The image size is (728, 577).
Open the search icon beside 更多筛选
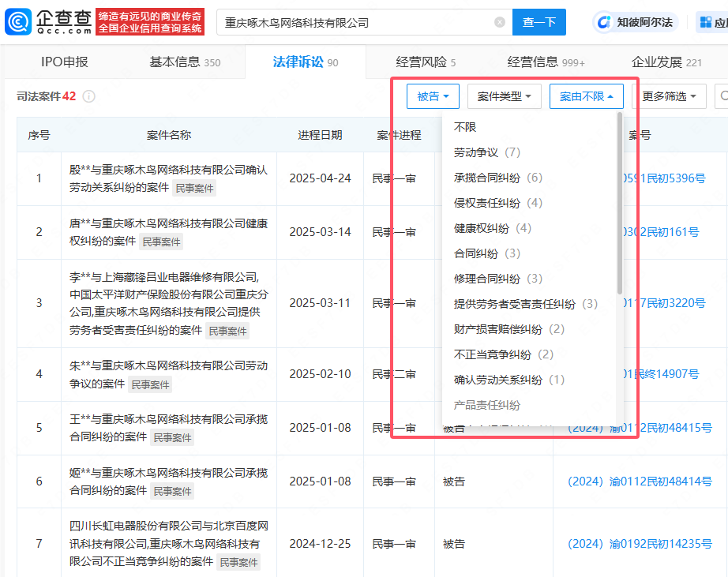pos(722,96)
